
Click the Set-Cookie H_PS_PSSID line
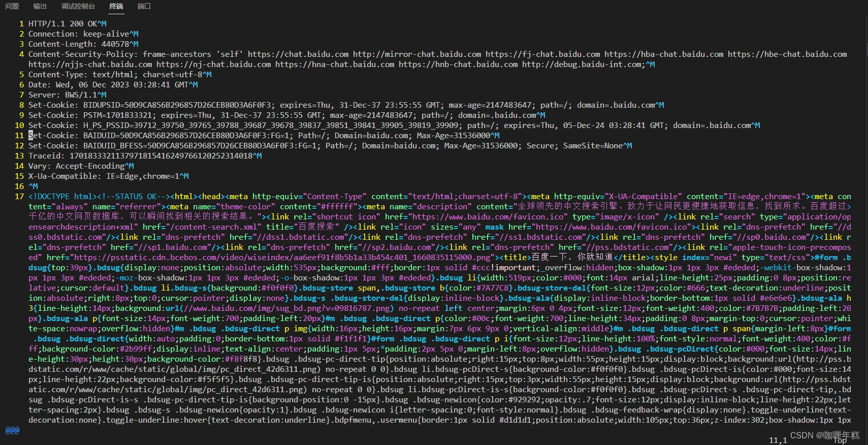coord(394,125)
